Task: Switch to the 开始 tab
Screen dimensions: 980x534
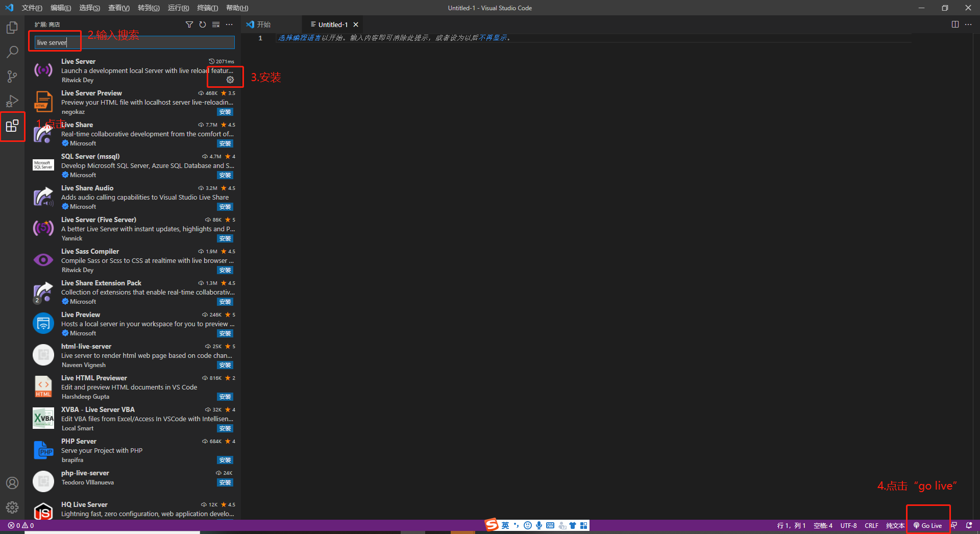Action: point(271,25)
